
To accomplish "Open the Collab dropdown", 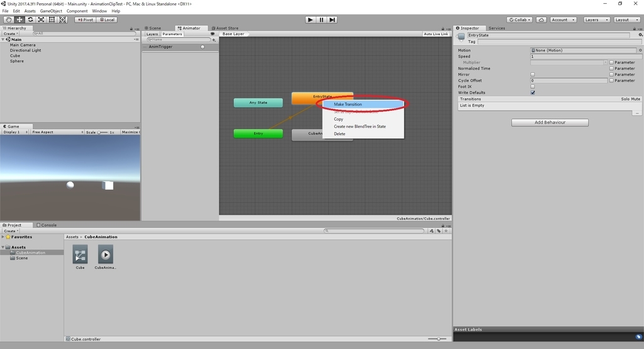I will [x=520, y=19].
